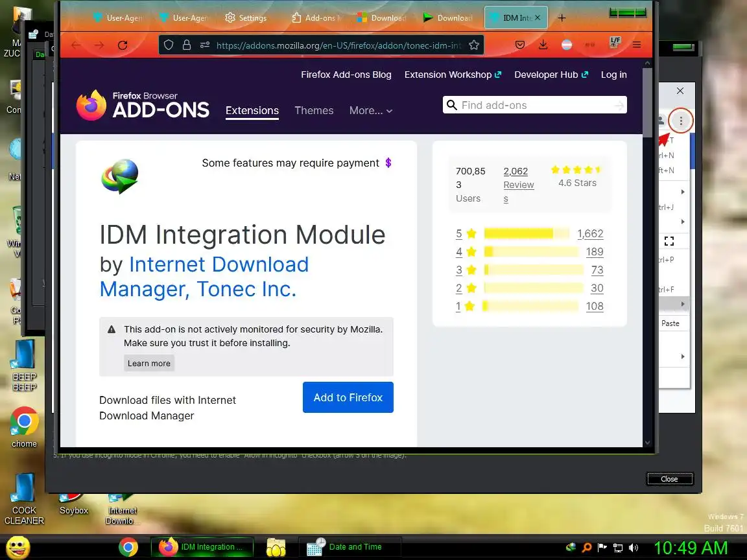
Task: Click the Chrome three-dot menu icon behind
Action: pos(681,121)
